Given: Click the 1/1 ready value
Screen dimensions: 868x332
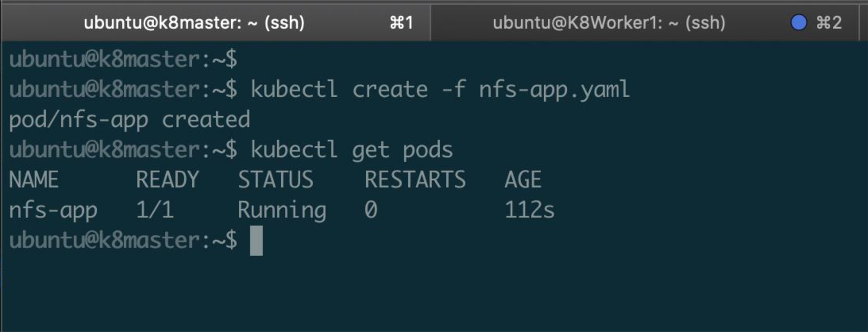Looking at the screenshot, I should (x=155, y=210).
